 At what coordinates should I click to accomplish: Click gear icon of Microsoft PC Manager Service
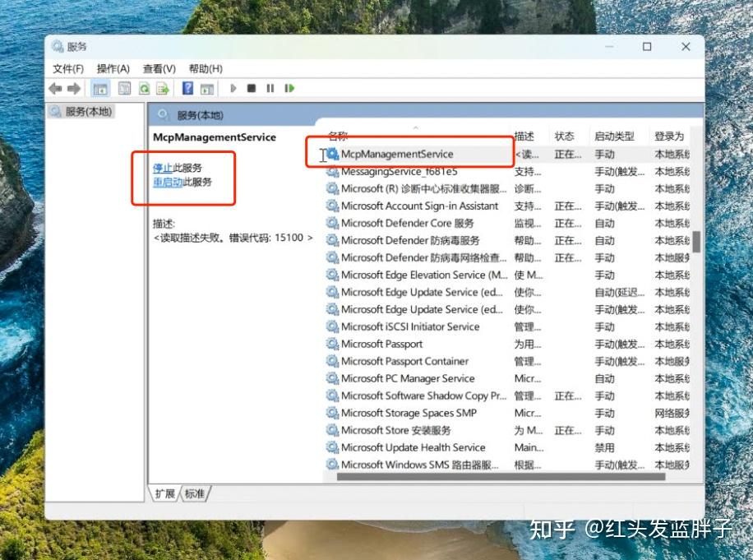pos(332,378)
